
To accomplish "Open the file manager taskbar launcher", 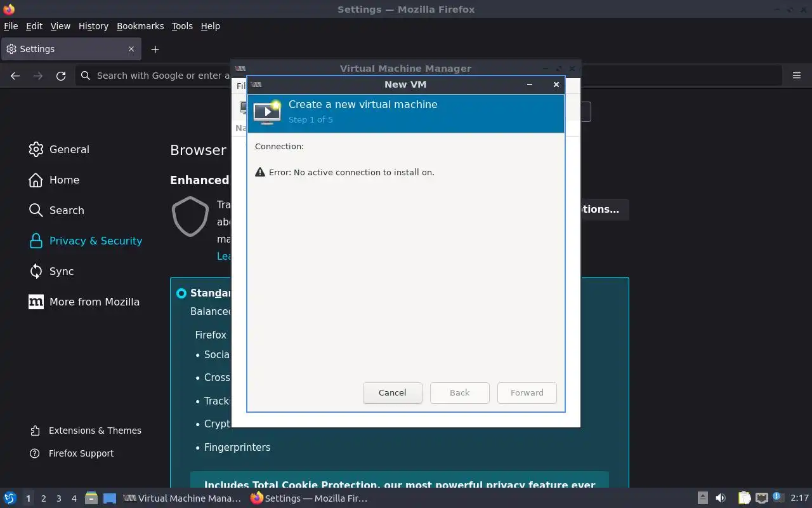I will click(91, 498).
